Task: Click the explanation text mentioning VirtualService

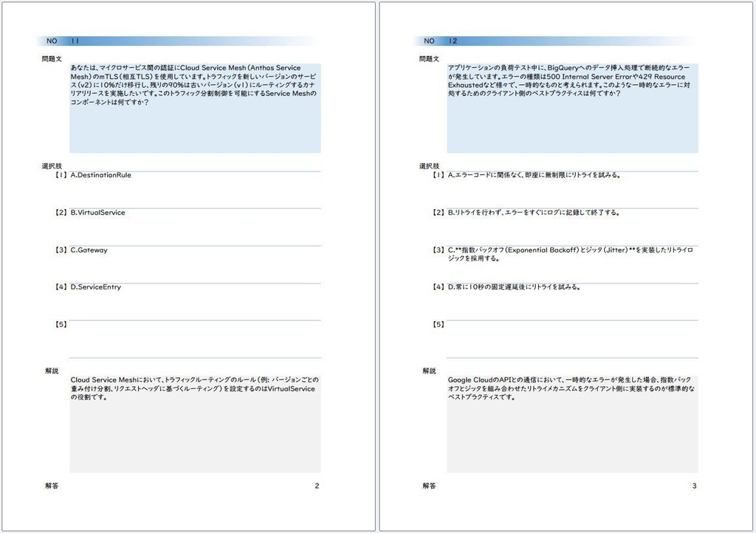Action: [x=194, y=388]
